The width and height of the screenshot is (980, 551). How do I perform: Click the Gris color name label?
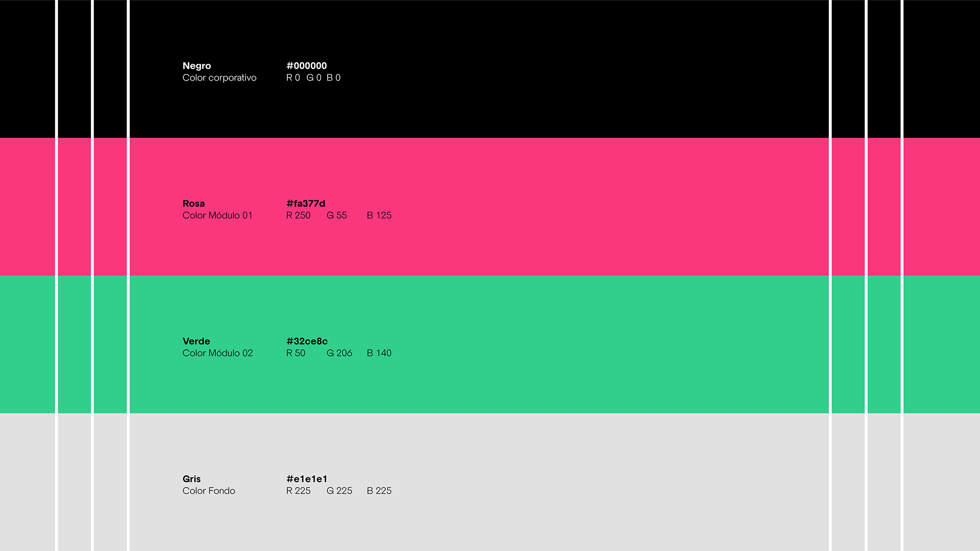(191, 479)
